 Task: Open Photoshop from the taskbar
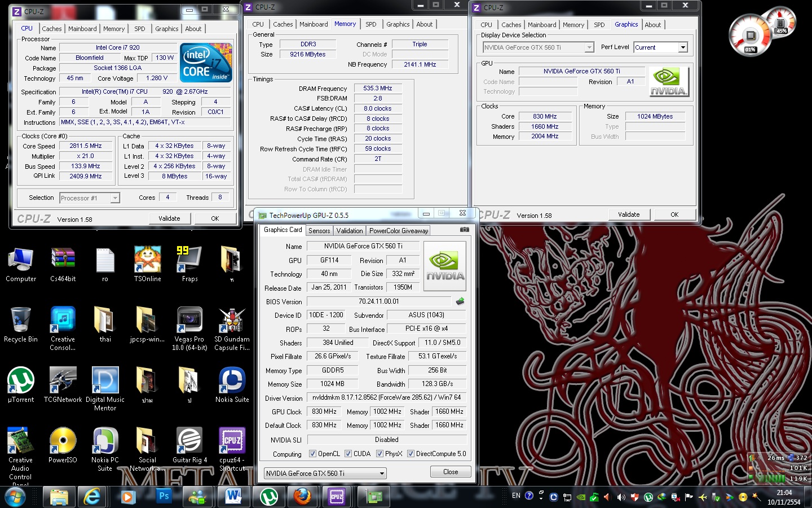coord(164,496)
